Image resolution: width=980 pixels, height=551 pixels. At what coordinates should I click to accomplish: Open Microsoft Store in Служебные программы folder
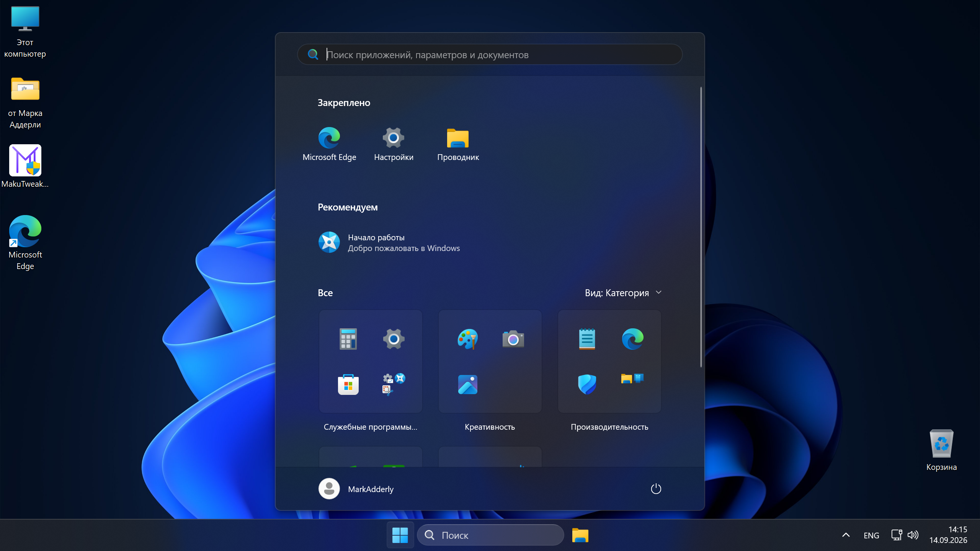point(348,385)
